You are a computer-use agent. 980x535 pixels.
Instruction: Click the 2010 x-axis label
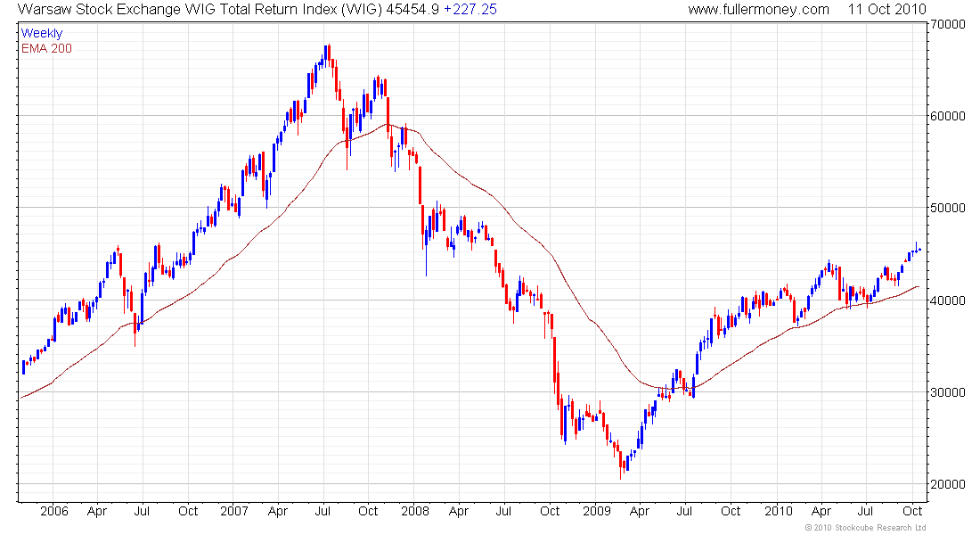click(x=778, y=511)
